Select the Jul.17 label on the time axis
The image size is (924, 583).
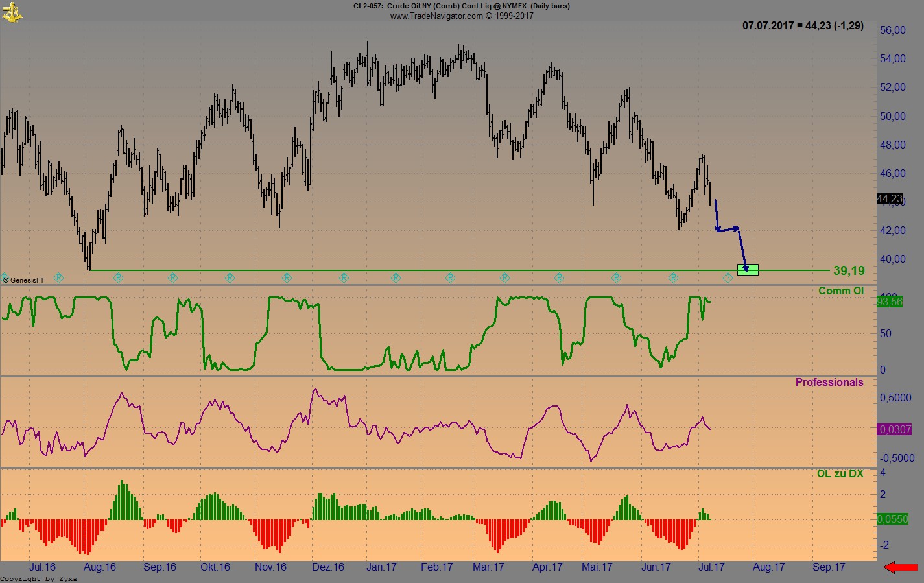pos(711,567)
